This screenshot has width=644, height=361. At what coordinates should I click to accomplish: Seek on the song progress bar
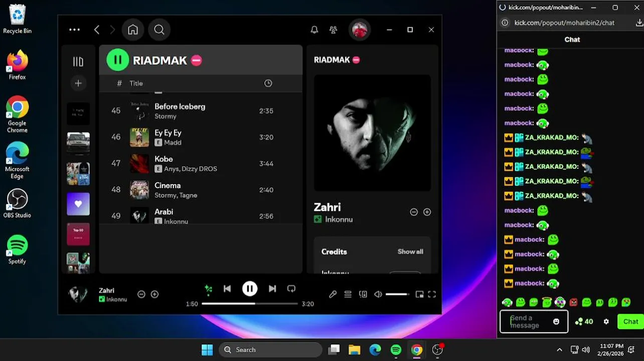pyautogui.click(x=250, y=304)
